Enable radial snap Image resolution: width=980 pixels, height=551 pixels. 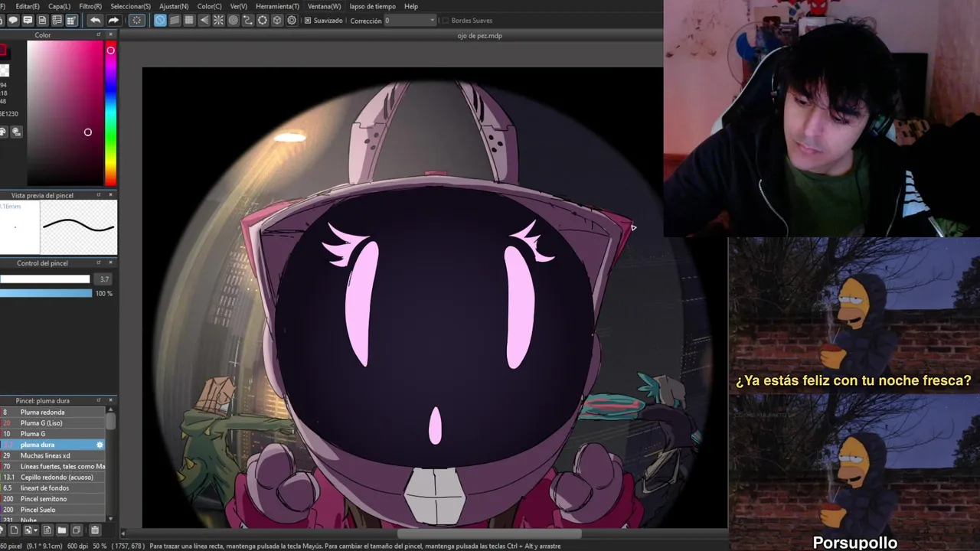[218, 21]
